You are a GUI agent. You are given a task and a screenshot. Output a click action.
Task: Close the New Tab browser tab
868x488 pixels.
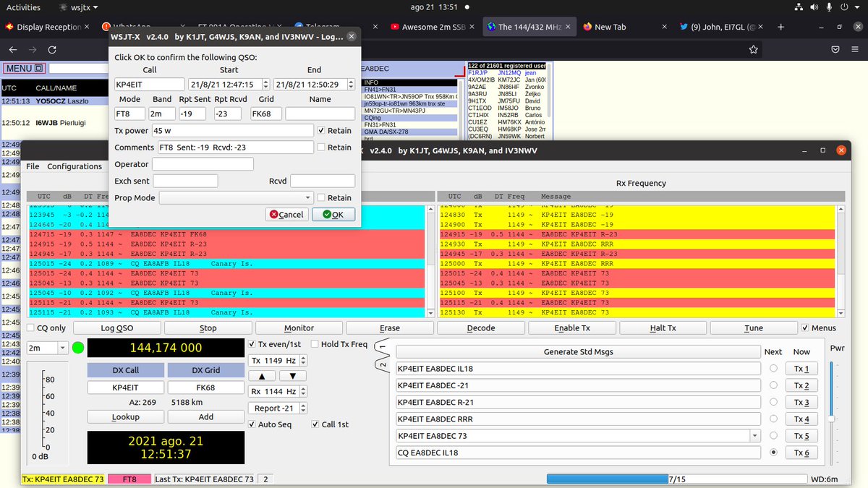[x=665, y=27]
